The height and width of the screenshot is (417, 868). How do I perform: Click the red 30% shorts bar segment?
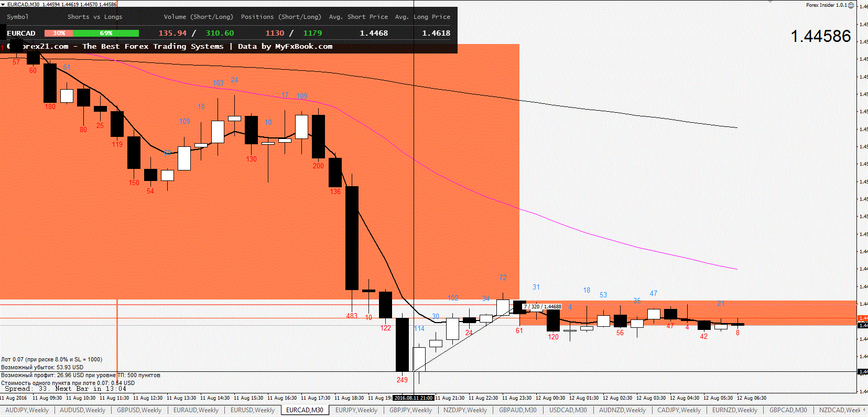[x=59, y=33]
